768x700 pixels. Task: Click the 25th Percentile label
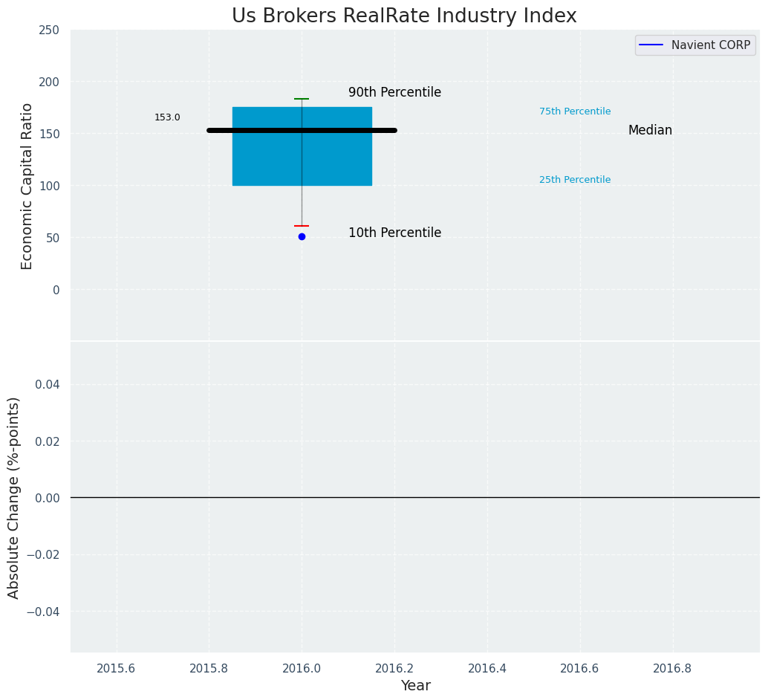(575, 180)
